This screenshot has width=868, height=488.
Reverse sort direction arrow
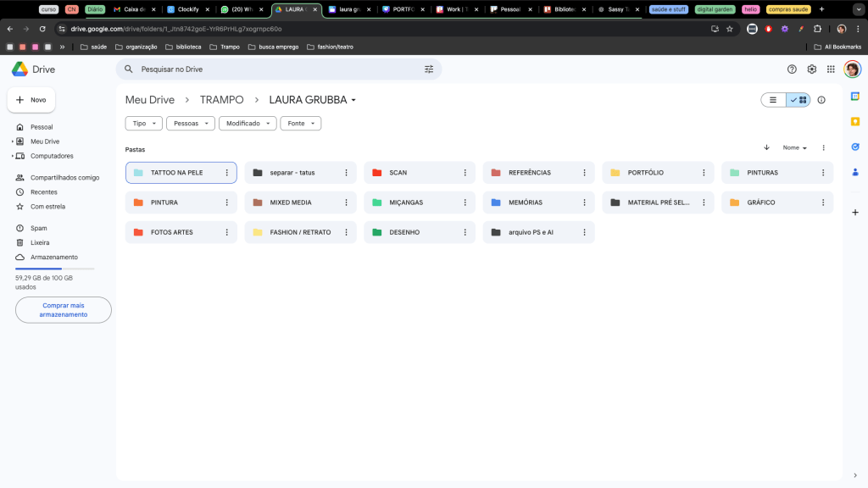pyautogui.click(x=766, y=147)
